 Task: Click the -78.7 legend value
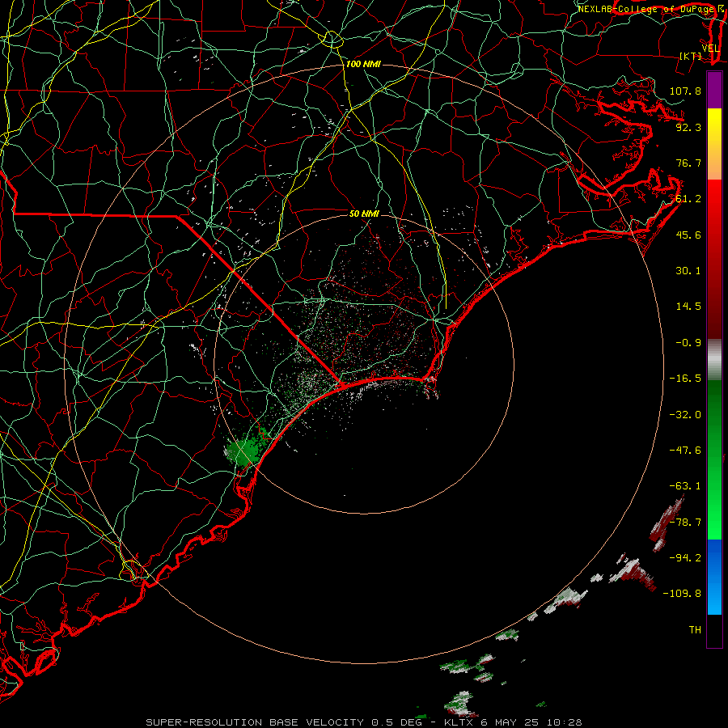[x=685, y=523]
